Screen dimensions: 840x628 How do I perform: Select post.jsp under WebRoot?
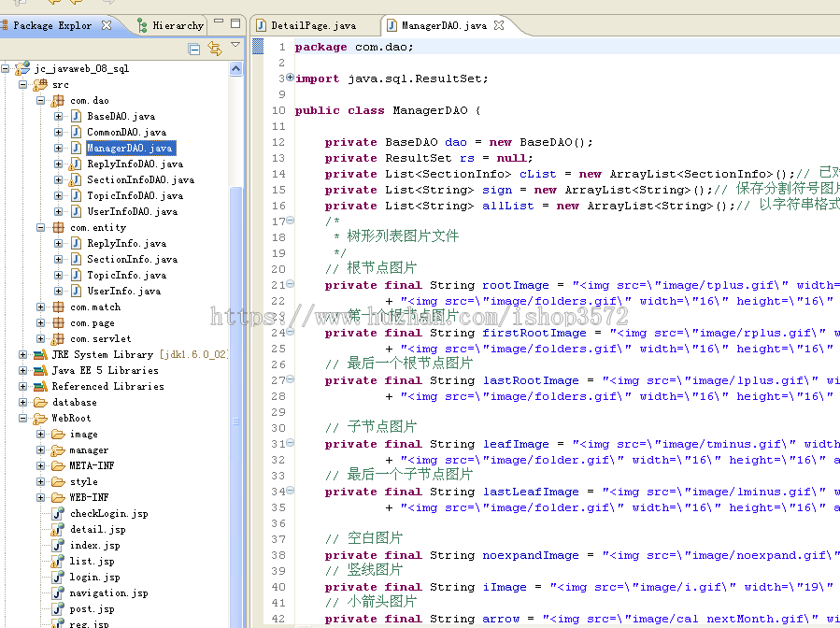click(x=92, y=608)
